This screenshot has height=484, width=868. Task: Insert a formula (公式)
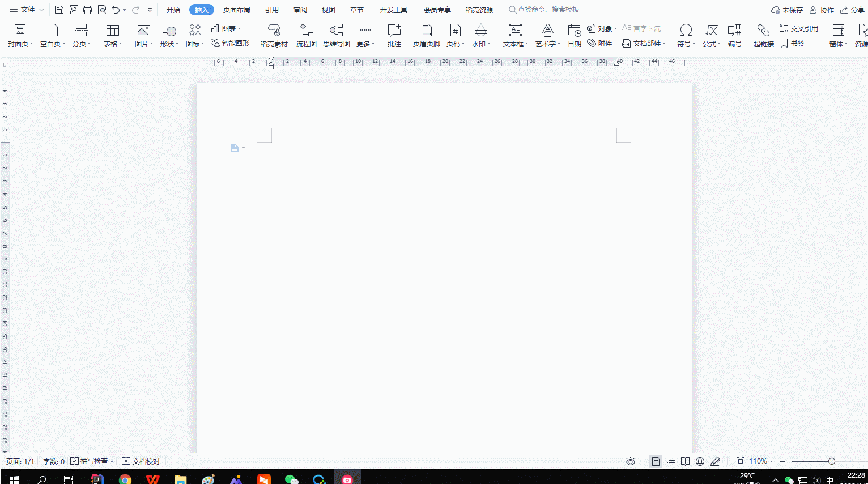click(x=712, y=36)
